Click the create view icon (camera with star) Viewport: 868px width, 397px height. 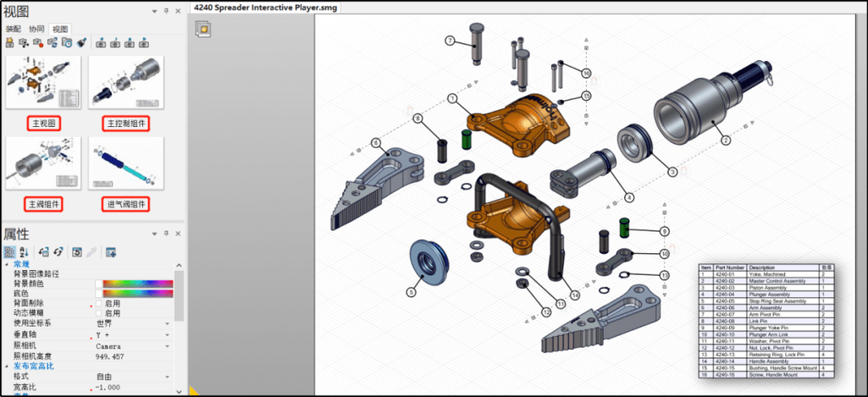pos(9,42)
